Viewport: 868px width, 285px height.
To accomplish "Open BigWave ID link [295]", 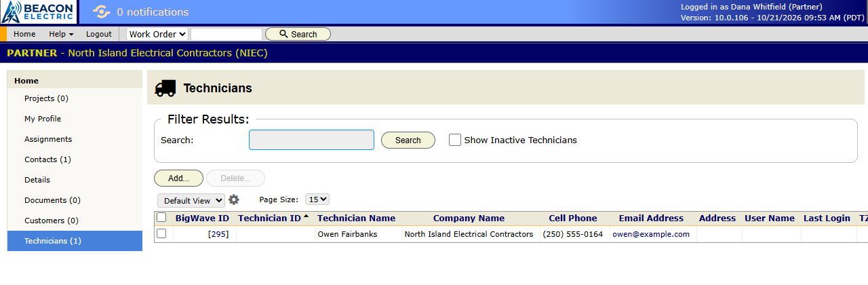I will point(218,234).
